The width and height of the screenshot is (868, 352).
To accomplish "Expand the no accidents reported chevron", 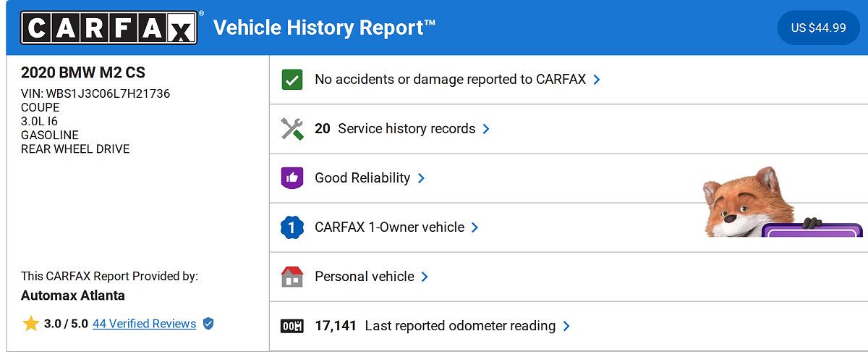I will click(x=597, y=80).
